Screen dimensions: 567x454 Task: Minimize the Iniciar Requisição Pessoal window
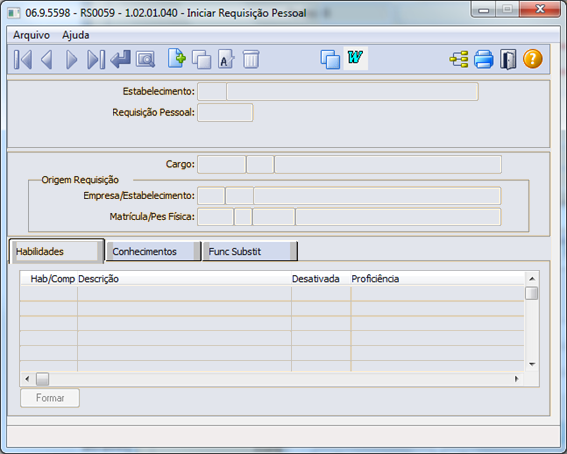pyautogui.click(x=484, y=10)
